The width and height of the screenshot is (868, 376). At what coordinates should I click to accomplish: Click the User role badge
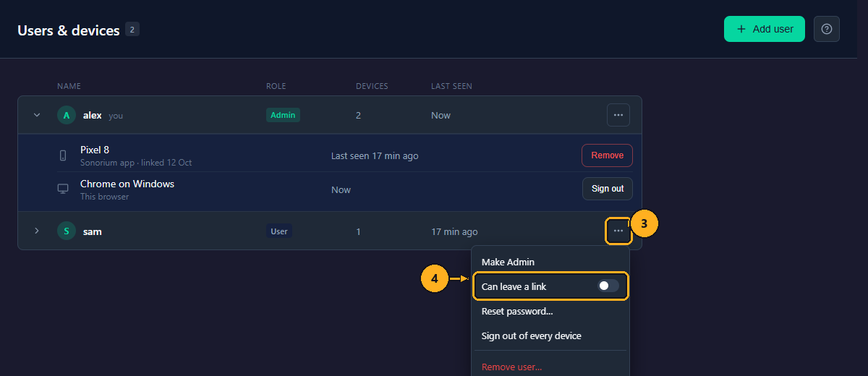click(x=279, y=231)
